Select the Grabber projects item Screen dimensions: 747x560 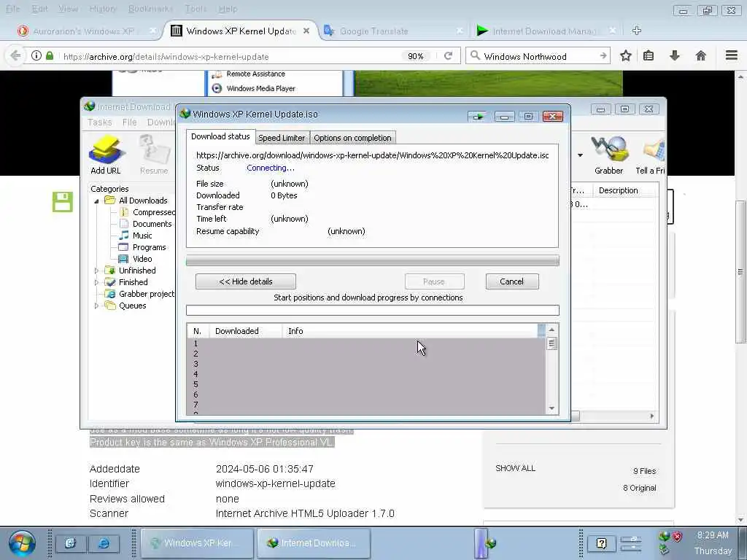click(140, 294)
